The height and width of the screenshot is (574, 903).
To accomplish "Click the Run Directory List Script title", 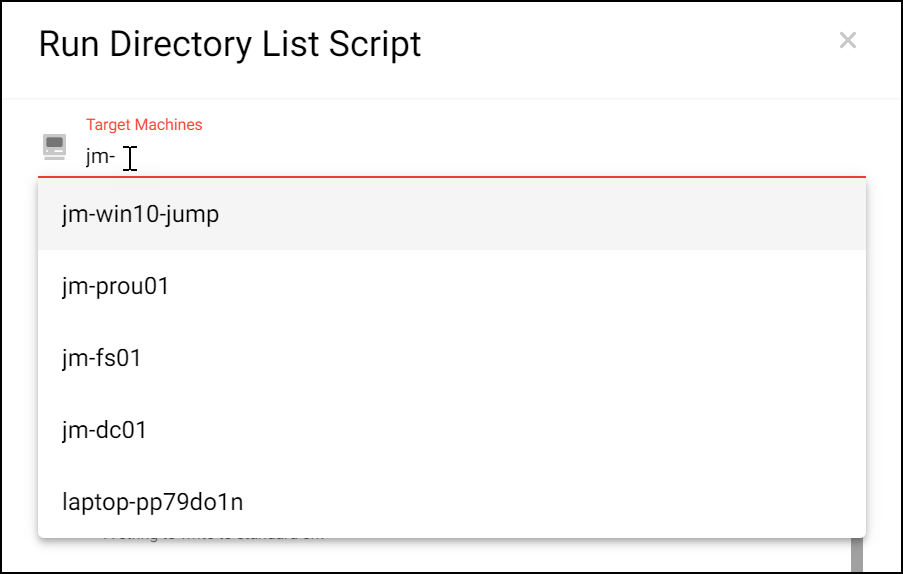I will click(230, 44).
